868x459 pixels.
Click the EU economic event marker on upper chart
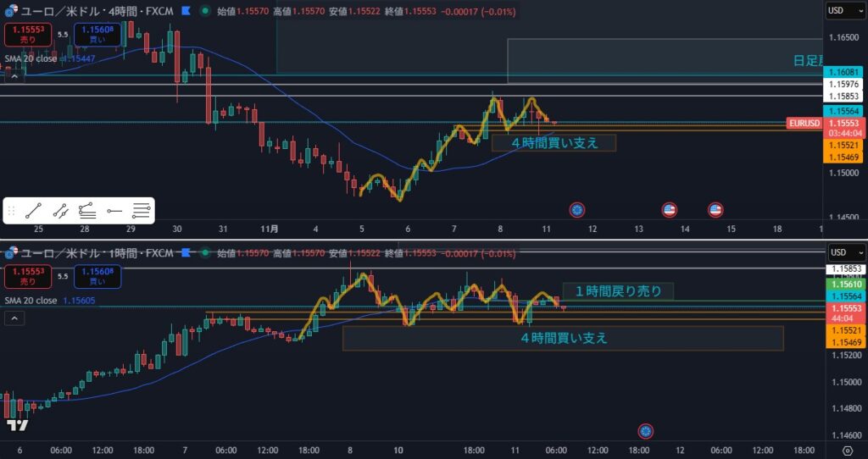[x=577, y=209]
